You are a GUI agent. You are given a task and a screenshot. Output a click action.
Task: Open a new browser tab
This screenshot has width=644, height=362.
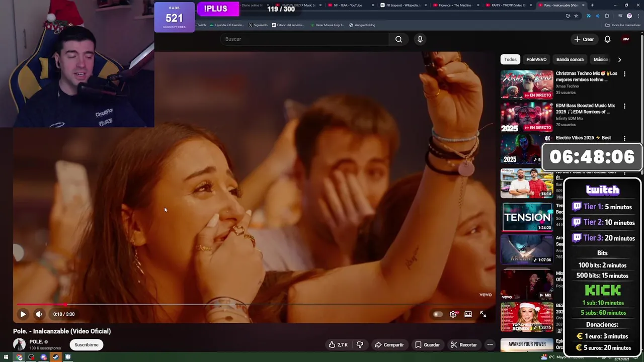click(592, 5)
